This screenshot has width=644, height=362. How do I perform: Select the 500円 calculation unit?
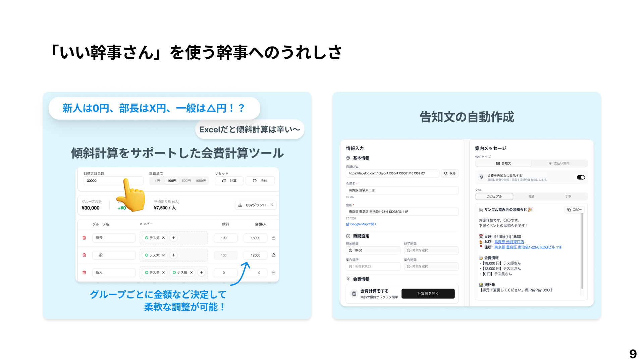click(x=186, y=181)
